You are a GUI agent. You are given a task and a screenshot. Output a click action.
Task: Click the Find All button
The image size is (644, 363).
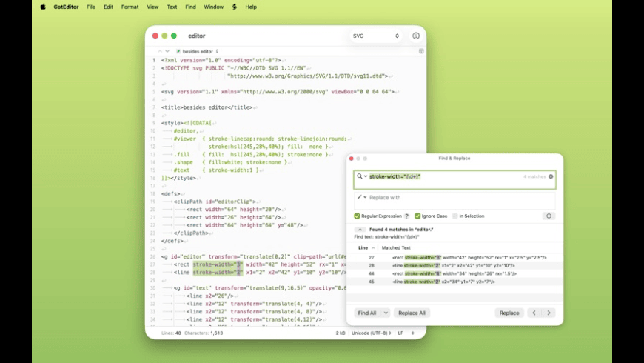coord(367,313)
